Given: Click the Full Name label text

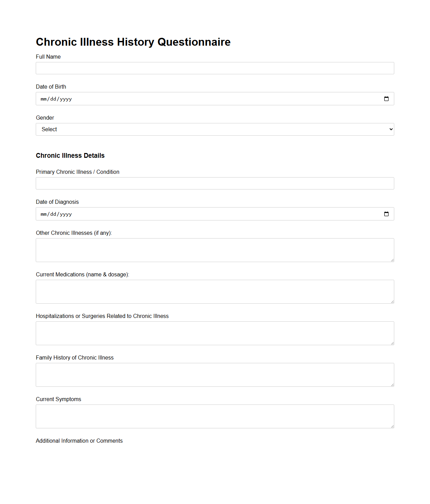Looking at the screenshot, I should [48, 57].
